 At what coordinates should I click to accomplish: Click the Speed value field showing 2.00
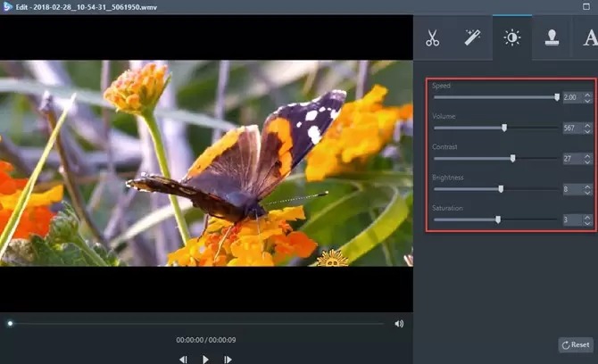(x=572, y=97)
